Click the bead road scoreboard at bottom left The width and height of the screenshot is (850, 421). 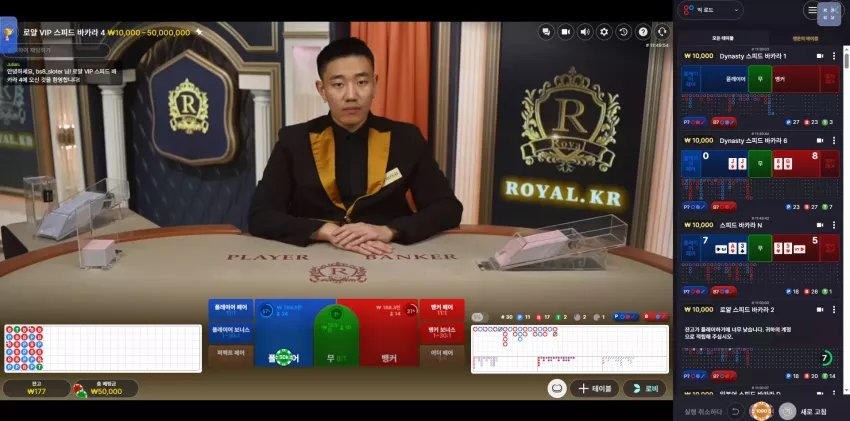pos(103,348)
